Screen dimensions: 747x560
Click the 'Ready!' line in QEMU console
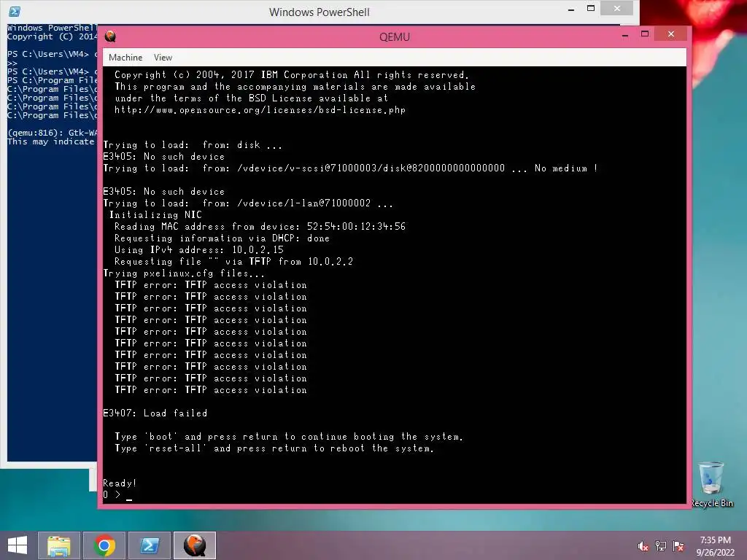click(x=120, y=483)
